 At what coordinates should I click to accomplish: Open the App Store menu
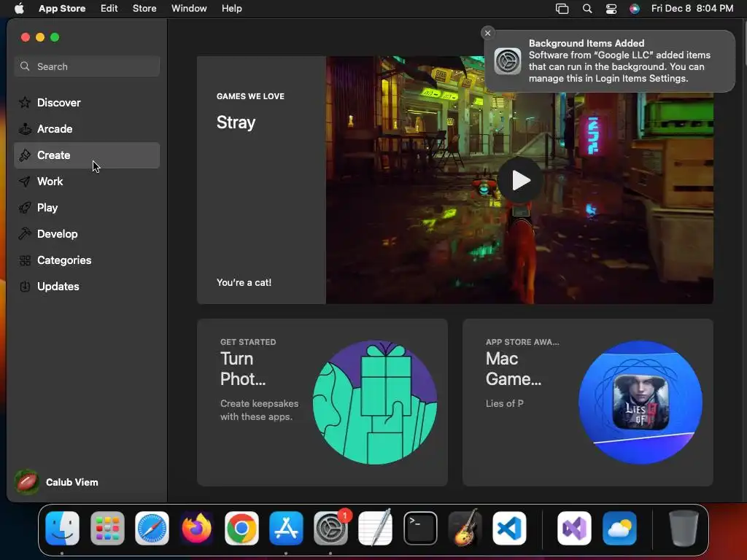tap(62, 8)
